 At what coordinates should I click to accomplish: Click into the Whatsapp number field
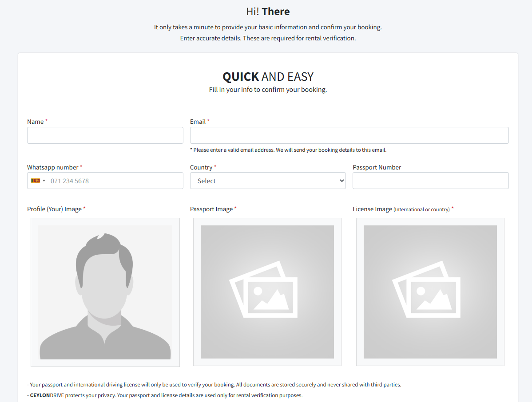(x=115, y=181)
